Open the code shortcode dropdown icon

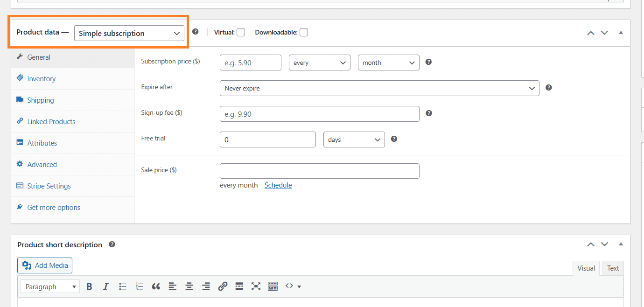pos(293,286)
